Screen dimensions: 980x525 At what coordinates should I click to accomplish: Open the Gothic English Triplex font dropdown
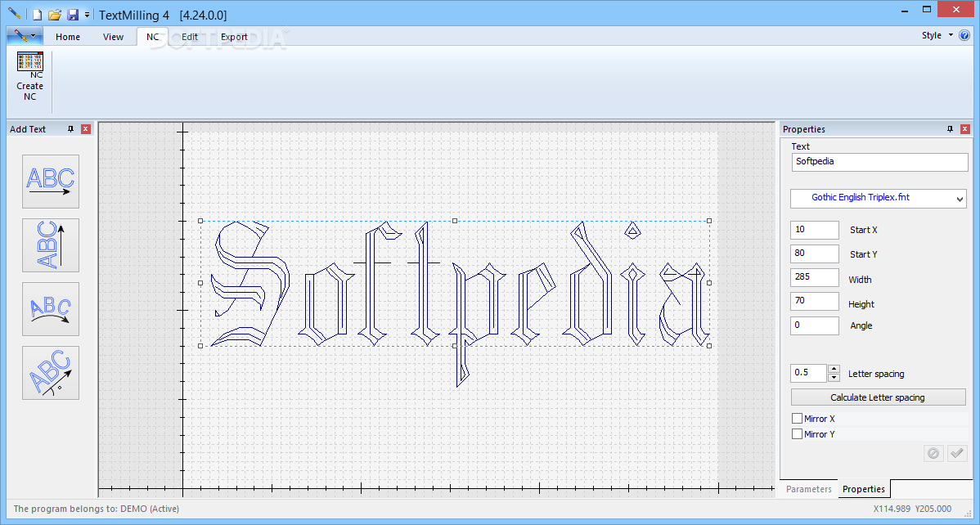[878, 198]
